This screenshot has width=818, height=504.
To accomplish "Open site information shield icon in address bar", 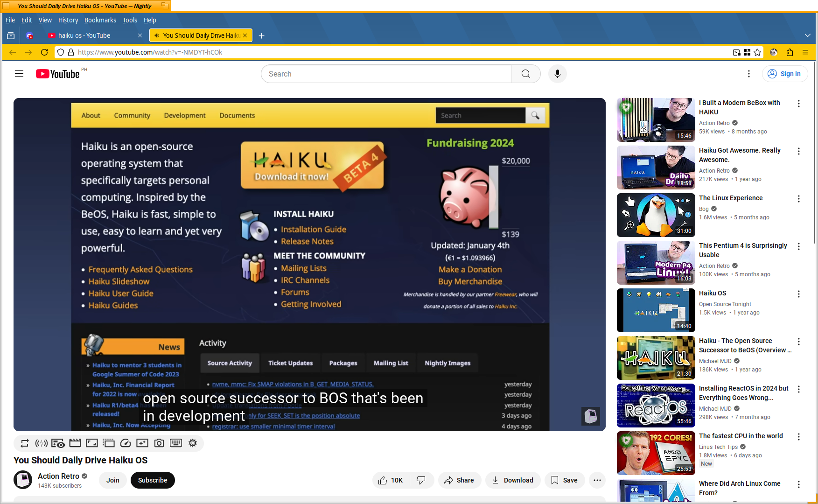I will [x=61, y=52].
